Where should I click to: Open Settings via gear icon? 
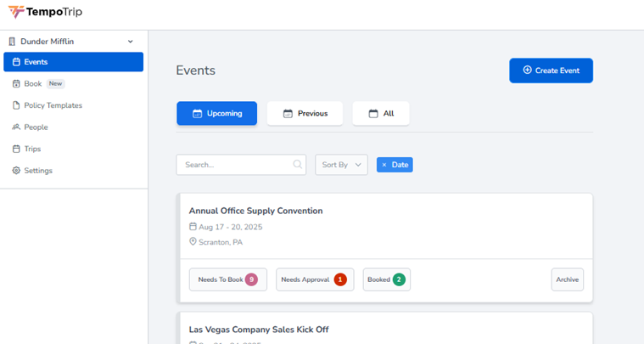pos(16,171)
